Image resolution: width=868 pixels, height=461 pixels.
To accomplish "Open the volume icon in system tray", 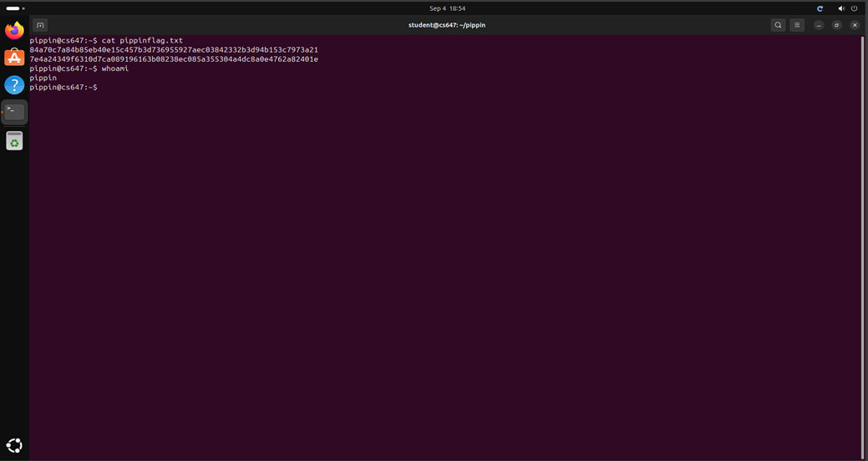I will [841, 8].
